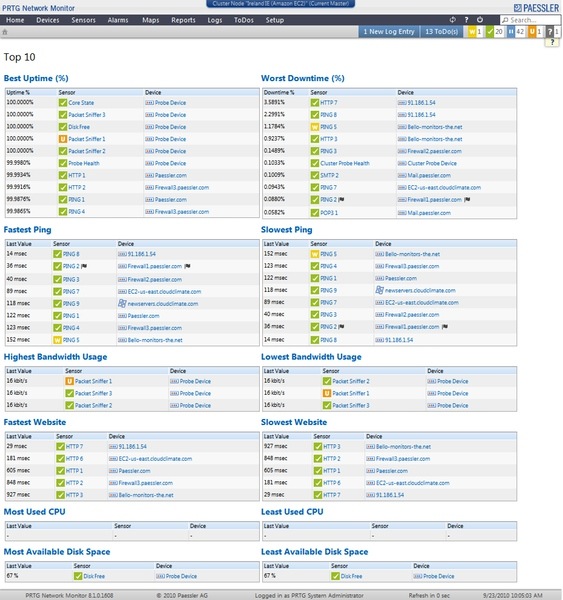Viewport: 563px width, 600px height.
Task: Open Firewall3.paessler.com device in Slowest Website
Action: (403, 458)
